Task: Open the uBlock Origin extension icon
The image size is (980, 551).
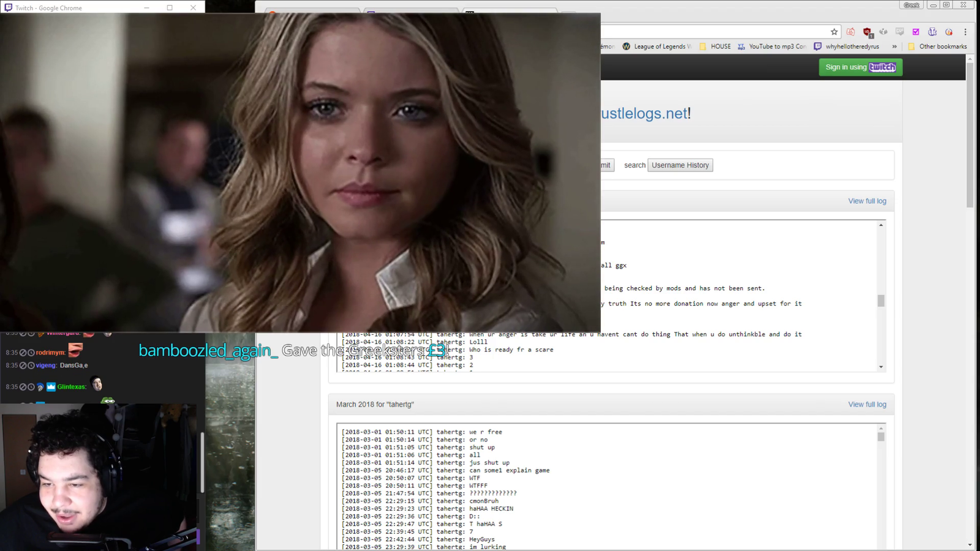Action: click(867, 32)
